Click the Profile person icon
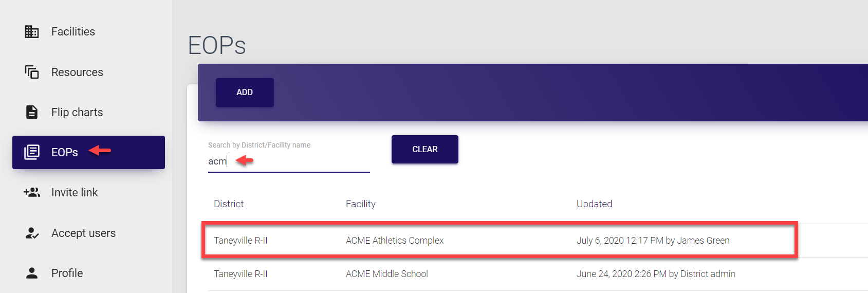This screenshot has width=868, height=293. click(32, 273)
